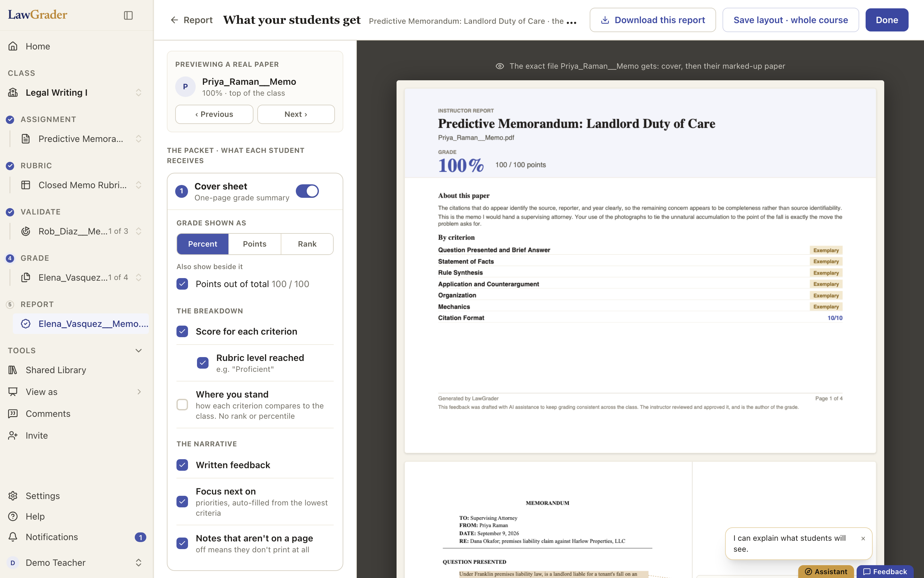Image resolution: width=924 pixels, height=578 pixels.
Task: Uncheck Focus next on checkbox
Action: [182, 502]
